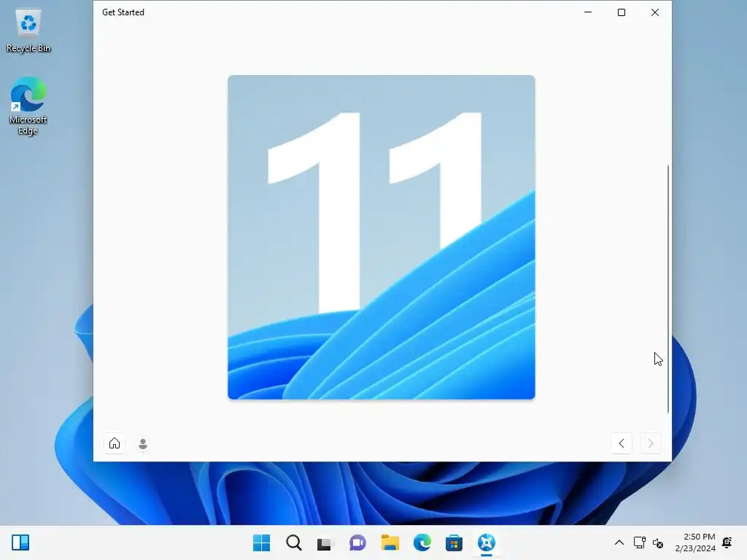Image resolution: width=747 pixels, height=560 pixels.
Task: Open Task View from the taskbar
Action: pos(325,542)
